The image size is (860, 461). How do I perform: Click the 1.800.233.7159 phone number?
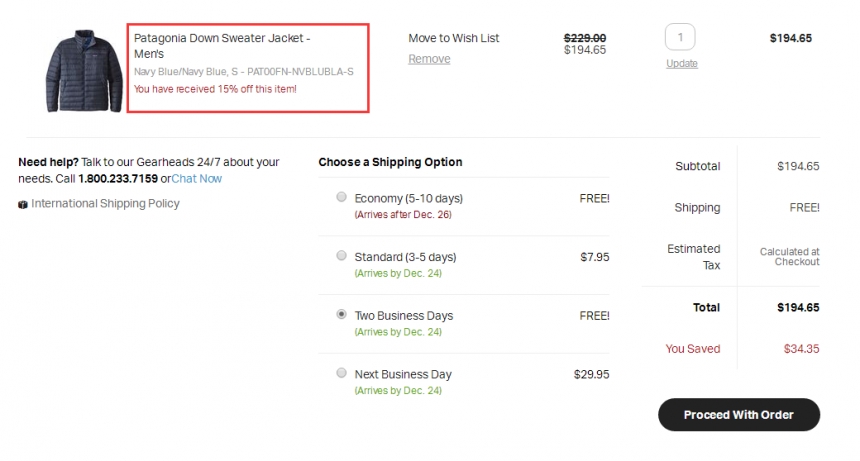click(118, 179)
